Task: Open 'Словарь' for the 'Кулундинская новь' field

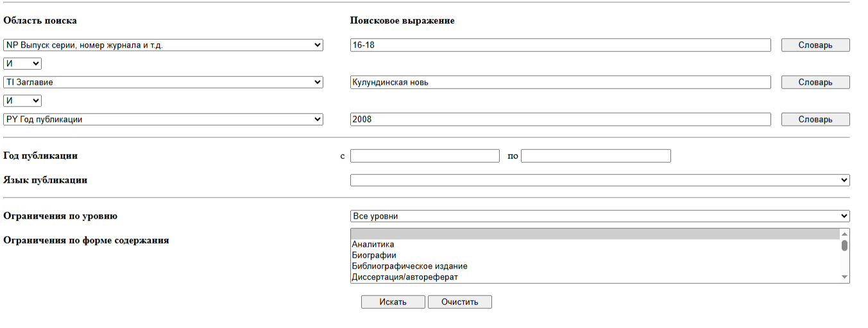Action: click(x=815, y=82)
